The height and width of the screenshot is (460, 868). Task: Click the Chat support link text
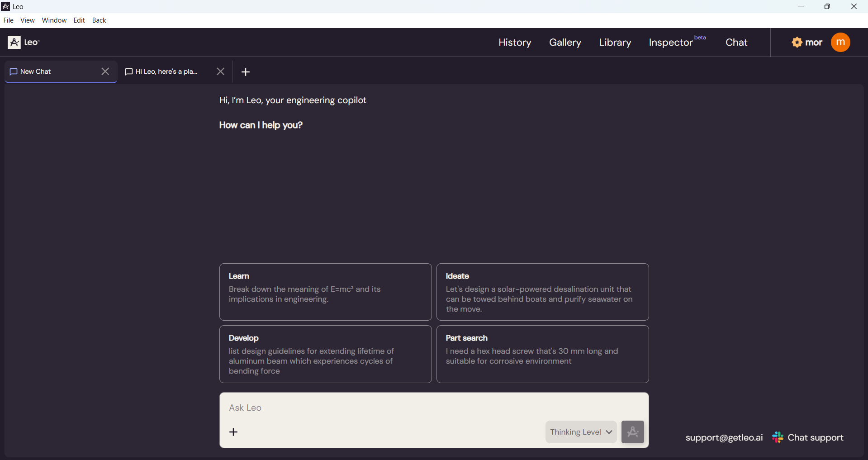[816, 437]
